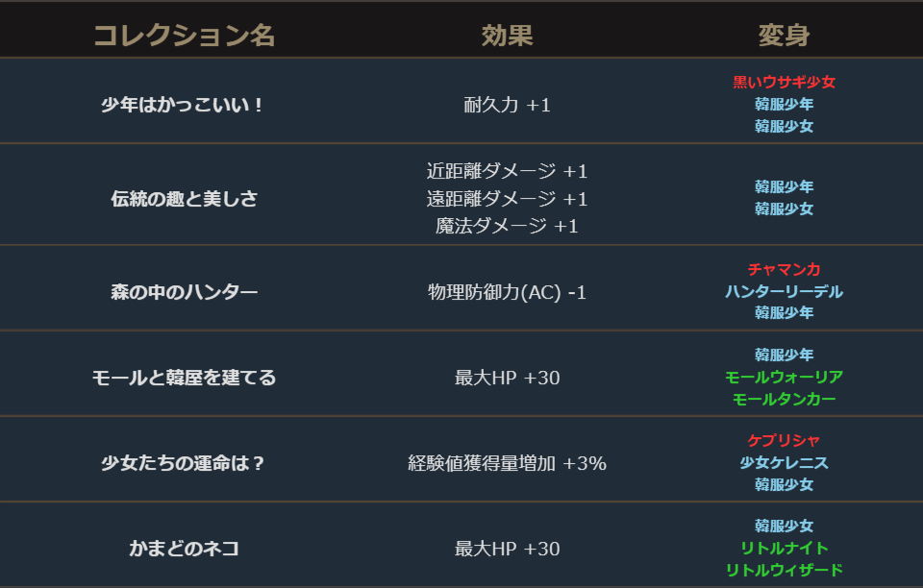Click the リトルナイト transformation link
Viewport: 923px width, 588px height.
pos(784,548)
